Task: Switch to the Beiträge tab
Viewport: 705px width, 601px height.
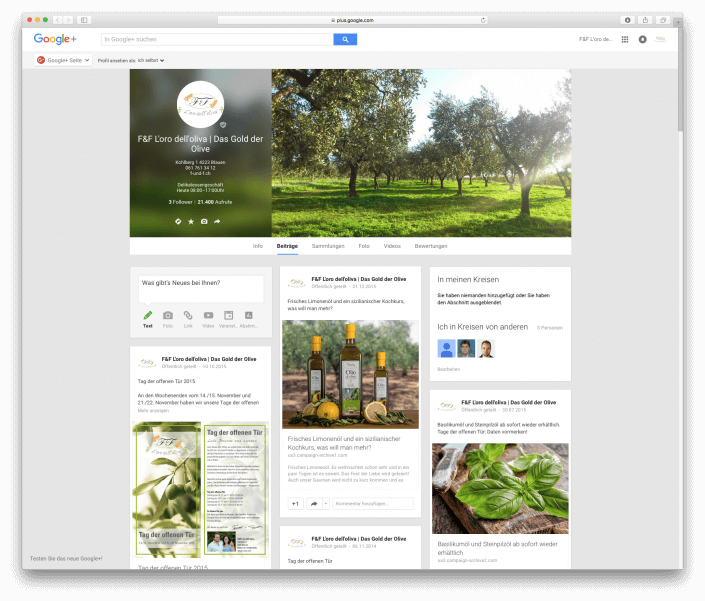Action: click(x=287, y=246)
